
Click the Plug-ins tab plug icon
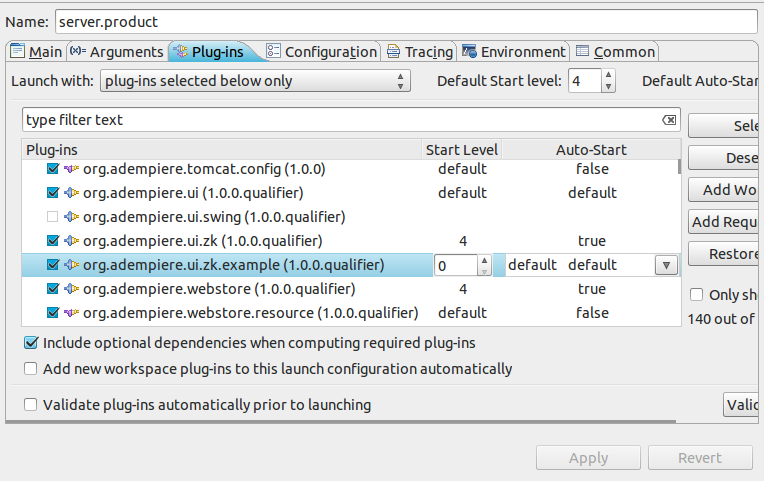tap(181, 51)
